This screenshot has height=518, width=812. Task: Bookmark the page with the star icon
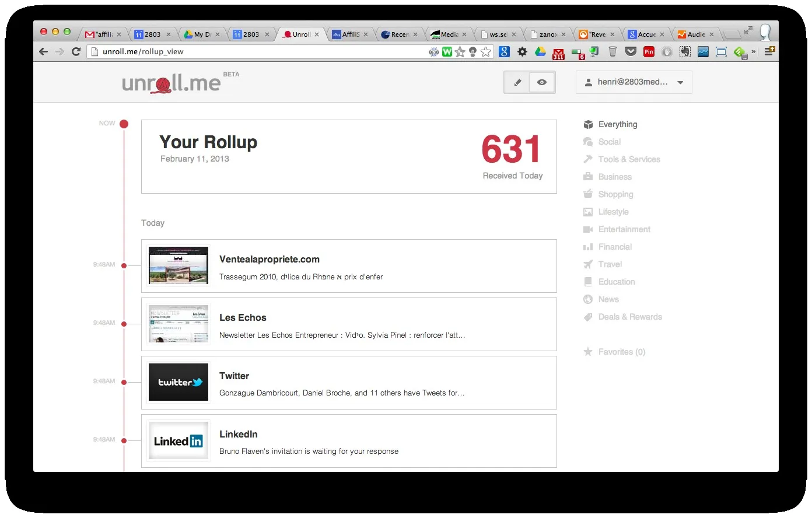click(486, 52)
